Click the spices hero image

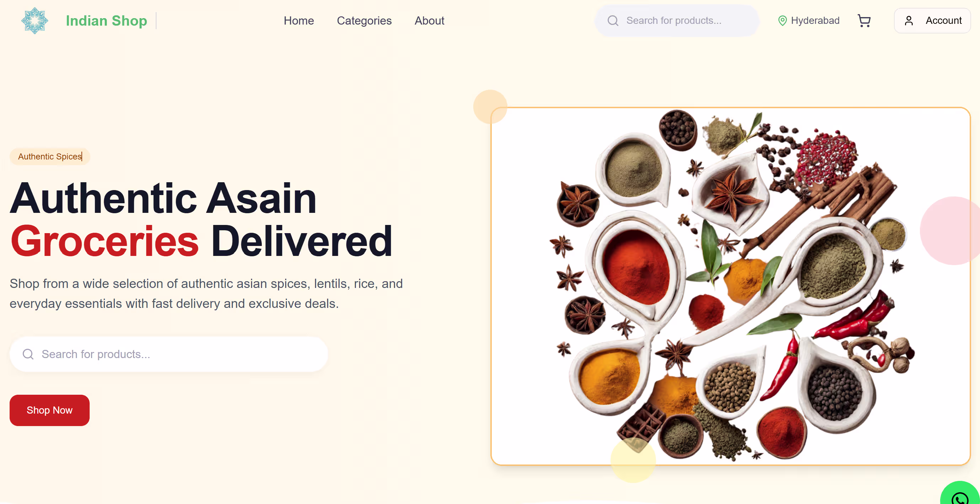coord(730,286)
